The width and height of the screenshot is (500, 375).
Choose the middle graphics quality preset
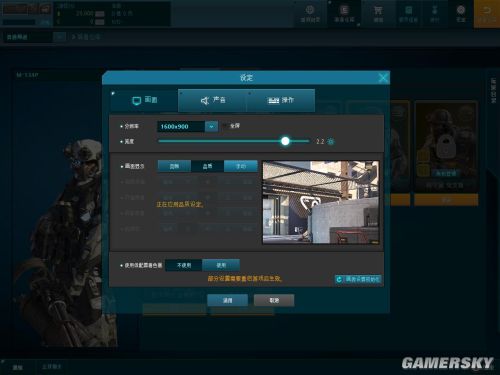coord(207,166)
